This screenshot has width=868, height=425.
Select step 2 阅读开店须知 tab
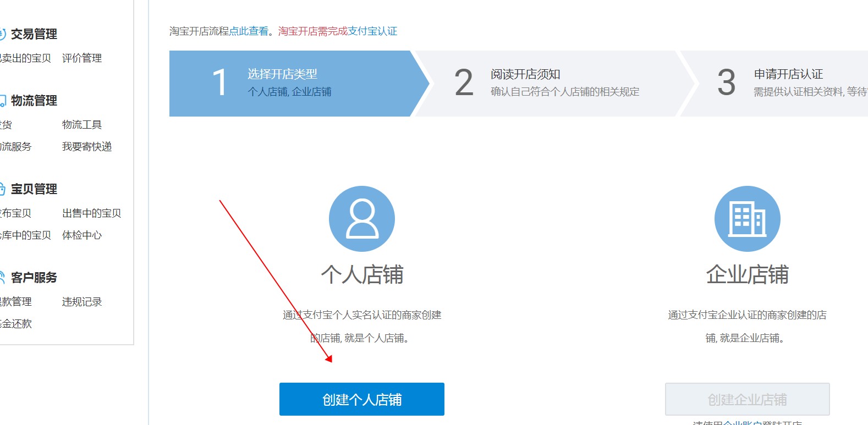click(556, 84)
